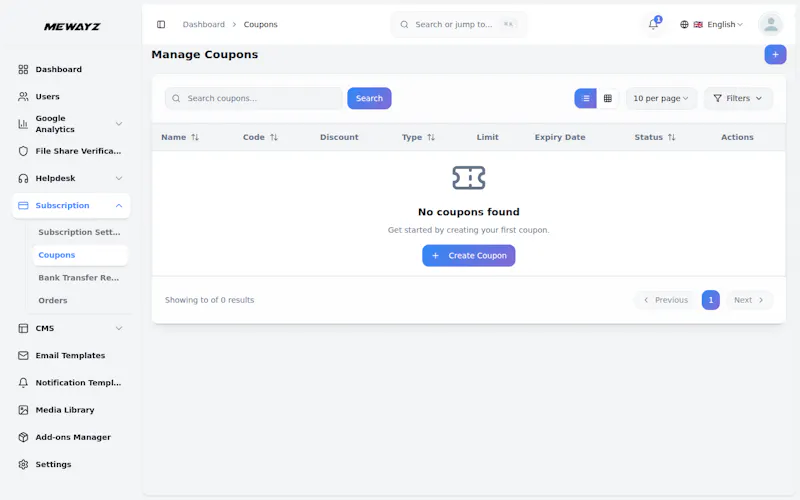Click the Create Coupon button
The image size is (800, 500).
(468, 256)
